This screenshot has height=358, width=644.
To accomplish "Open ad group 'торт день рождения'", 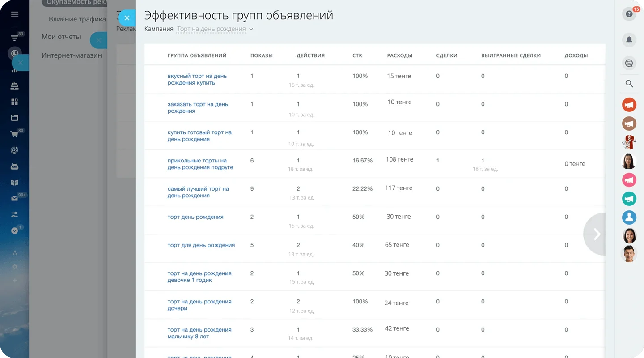I will 195,217.
